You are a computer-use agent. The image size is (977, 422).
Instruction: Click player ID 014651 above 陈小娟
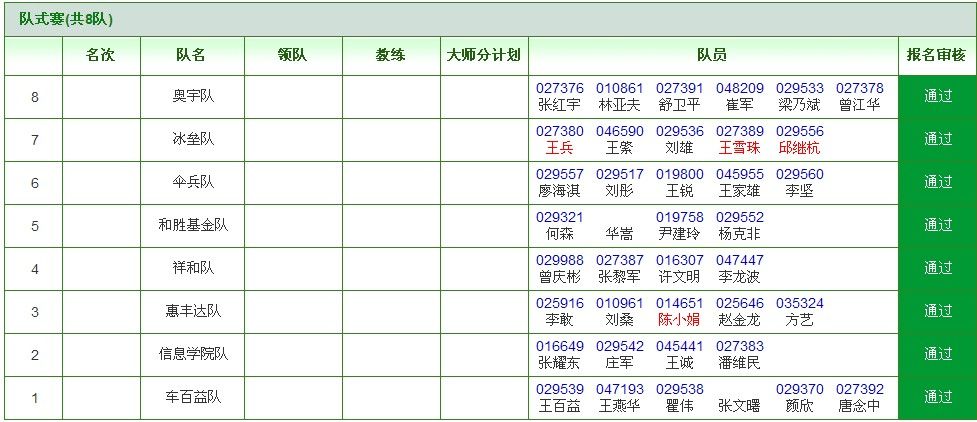[679, 303]
